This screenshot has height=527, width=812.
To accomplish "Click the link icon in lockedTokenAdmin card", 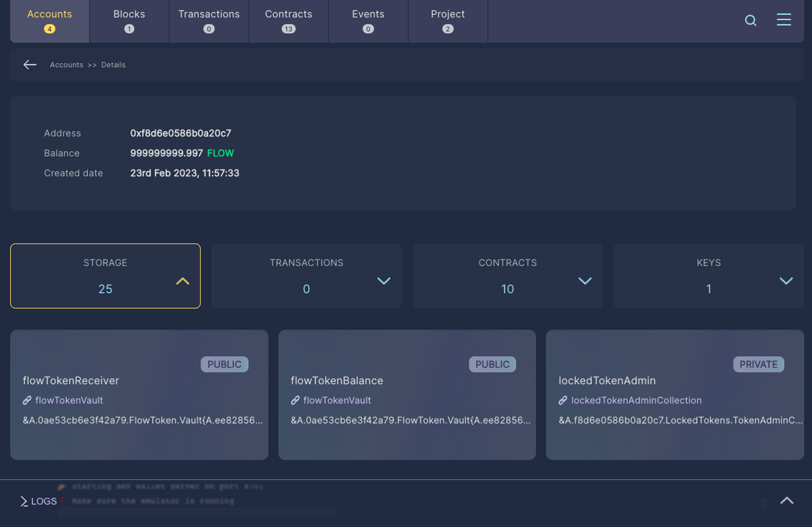I will (563, 400).
